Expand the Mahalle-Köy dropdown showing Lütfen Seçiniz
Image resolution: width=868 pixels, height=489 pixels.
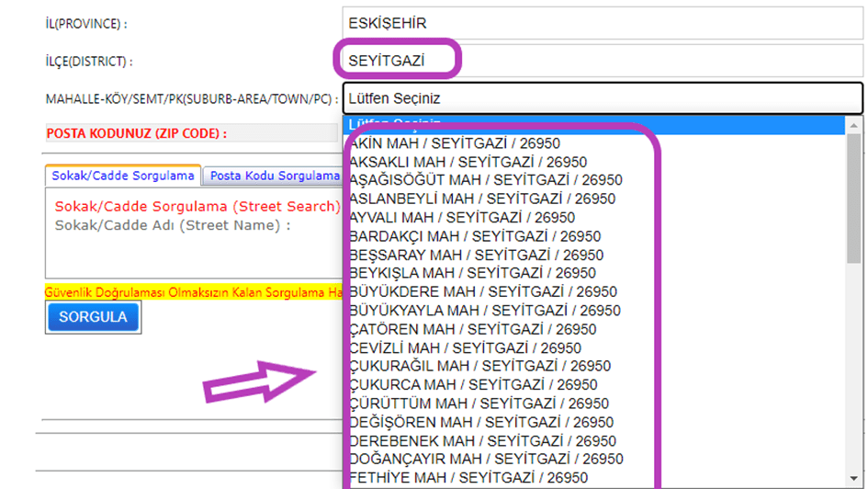click(602, 98)
